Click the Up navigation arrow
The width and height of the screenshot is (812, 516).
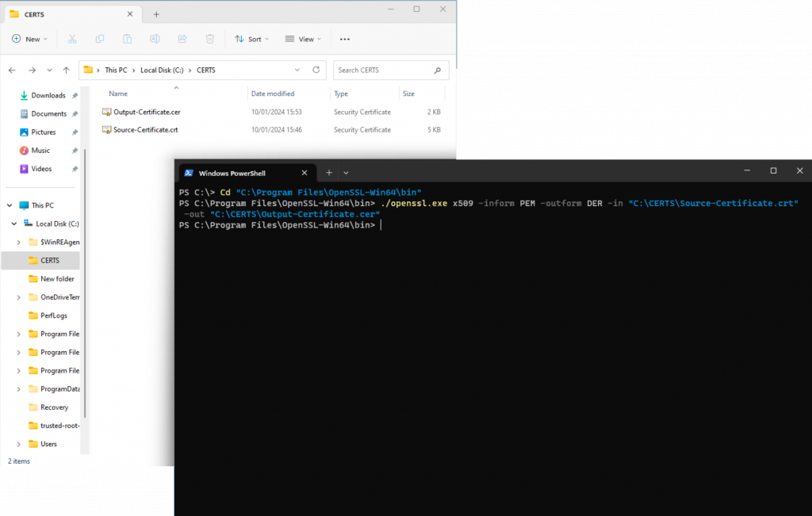click(67, 70)
